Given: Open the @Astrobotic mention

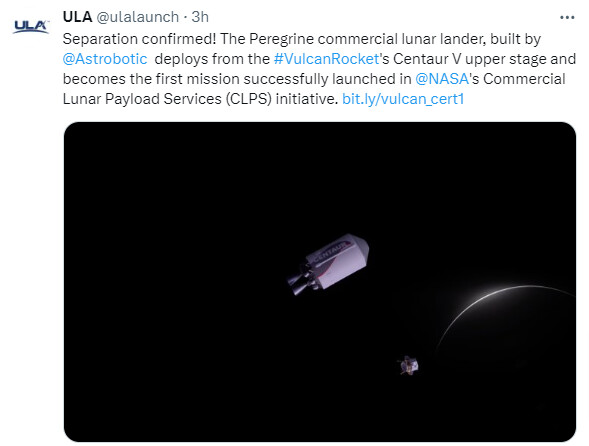Looking at the screenshot, I should (105, 59).
